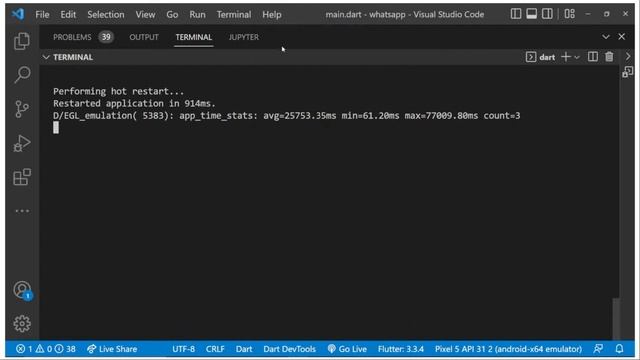This screenshot has height=360, width=640.
Task: Toggle secondary side bar layout icon
Action: click(x=547, y=14)
